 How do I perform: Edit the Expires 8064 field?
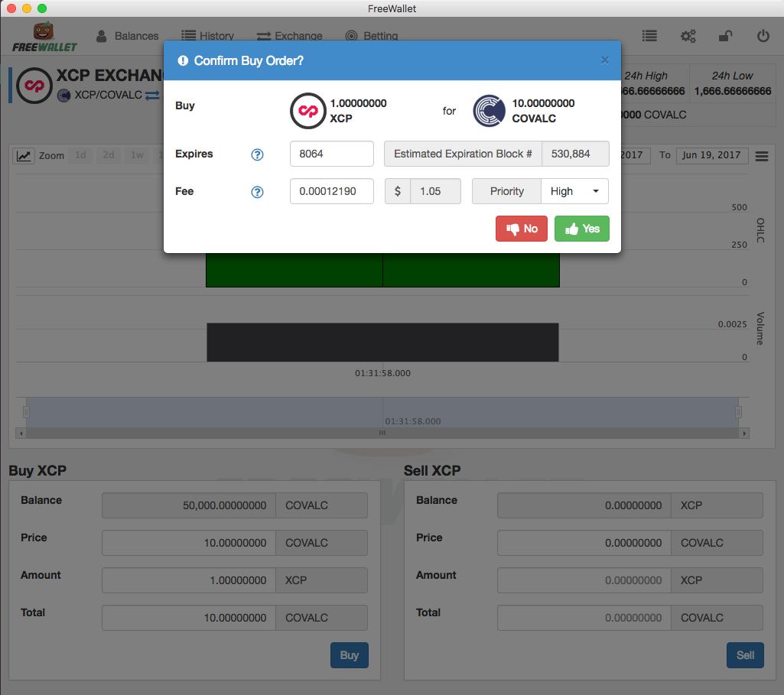coord(331,154)
